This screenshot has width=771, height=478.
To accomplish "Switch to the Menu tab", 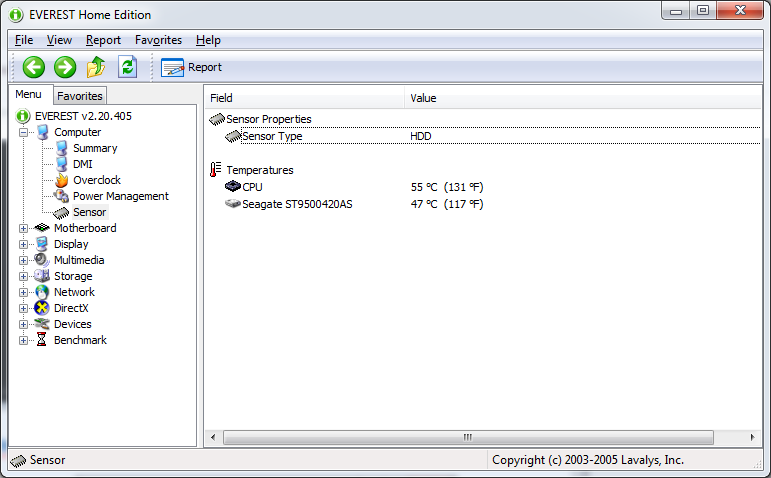I will click(29, 94).
